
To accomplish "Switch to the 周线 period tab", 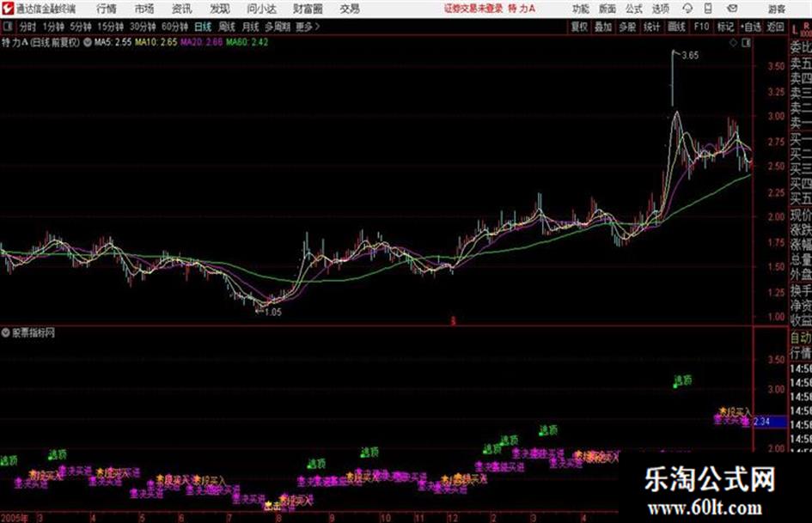I will (x=227, y=27).
